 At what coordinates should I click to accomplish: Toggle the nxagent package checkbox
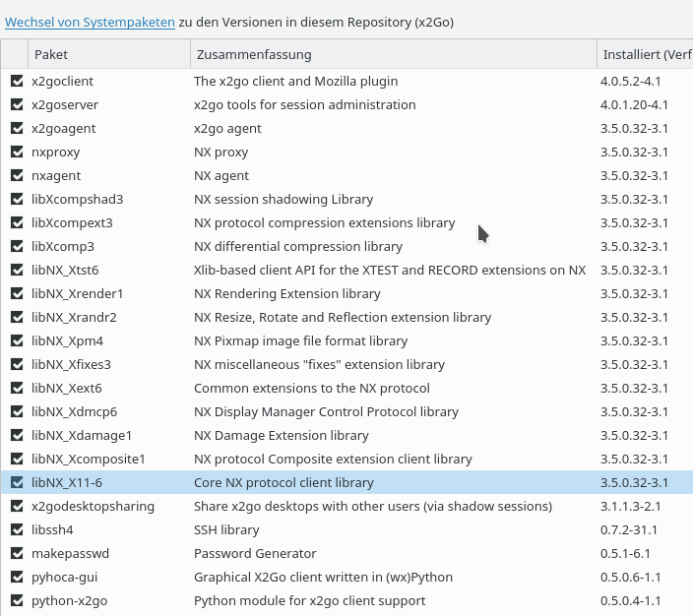tap(17, 175)
